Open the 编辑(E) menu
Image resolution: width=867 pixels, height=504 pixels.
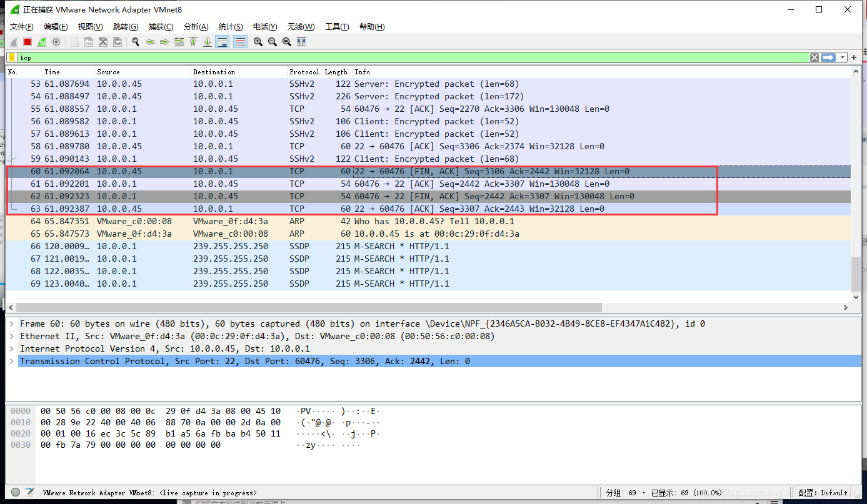pos(56,26)
